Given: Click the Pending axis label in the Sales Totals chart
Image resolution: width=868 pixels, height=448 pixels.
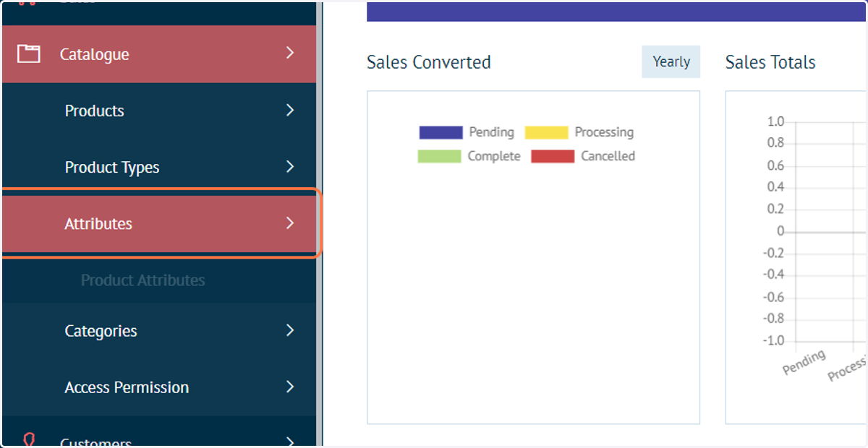Looking at the screenshot, I should coord(804,362).
